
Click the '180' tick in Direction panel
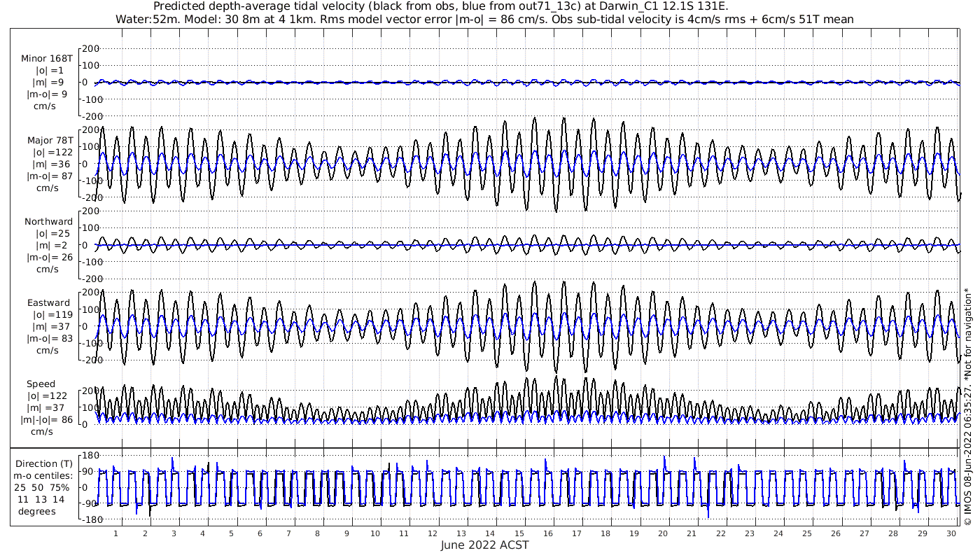(x=91, y=455)
